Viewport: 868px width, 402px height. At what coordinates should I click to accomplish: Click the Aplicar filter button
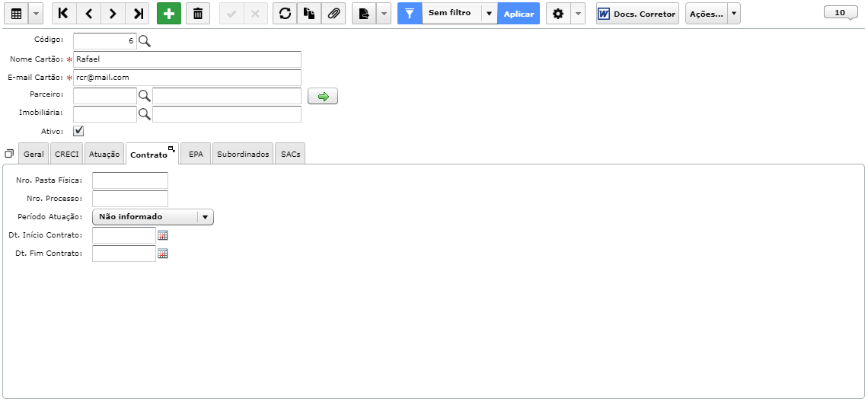(519, 14)
